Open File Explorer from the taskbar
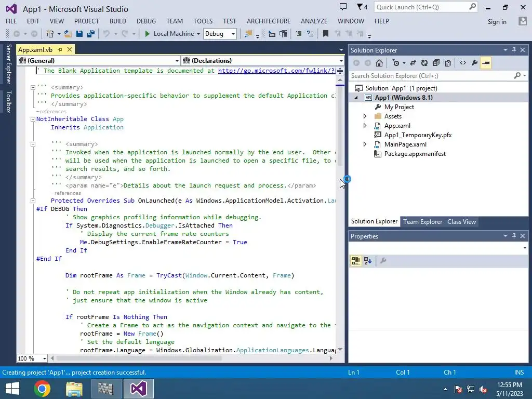Image resolution: width=532 pixels, height=399 pixels. [74, 389]
